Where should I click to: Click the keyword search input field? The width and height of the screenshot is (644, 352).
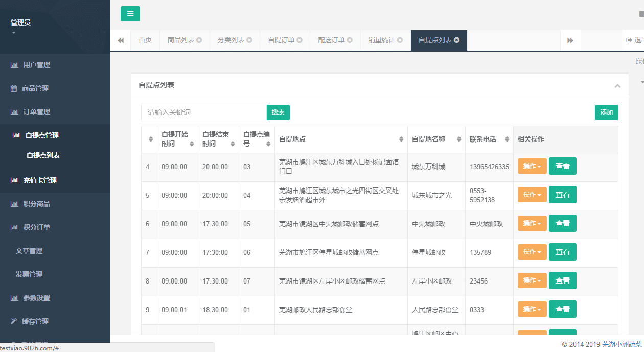(x=203, y=112)
